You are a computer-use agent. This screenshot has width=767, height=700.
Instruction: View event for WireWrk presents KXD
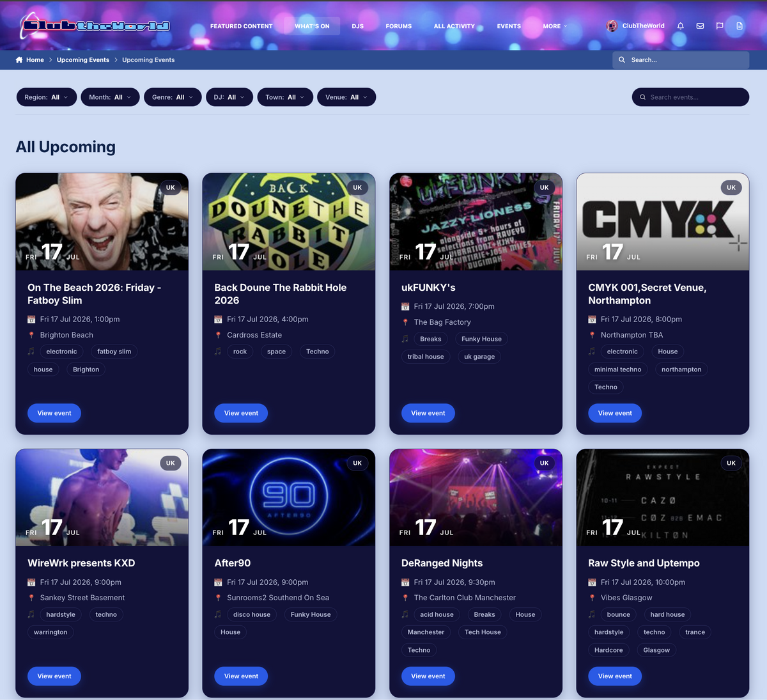pos(54,676)
